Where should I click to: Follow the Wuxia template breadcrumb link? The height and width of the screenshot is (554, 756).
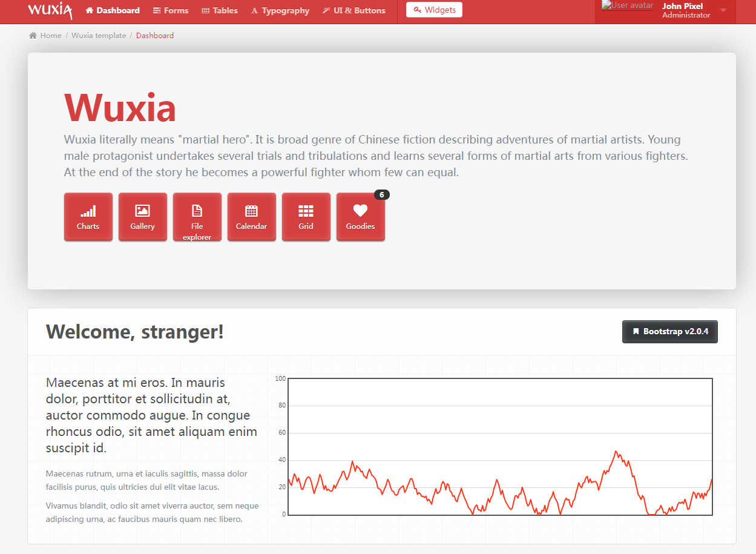tap(99, 36)
